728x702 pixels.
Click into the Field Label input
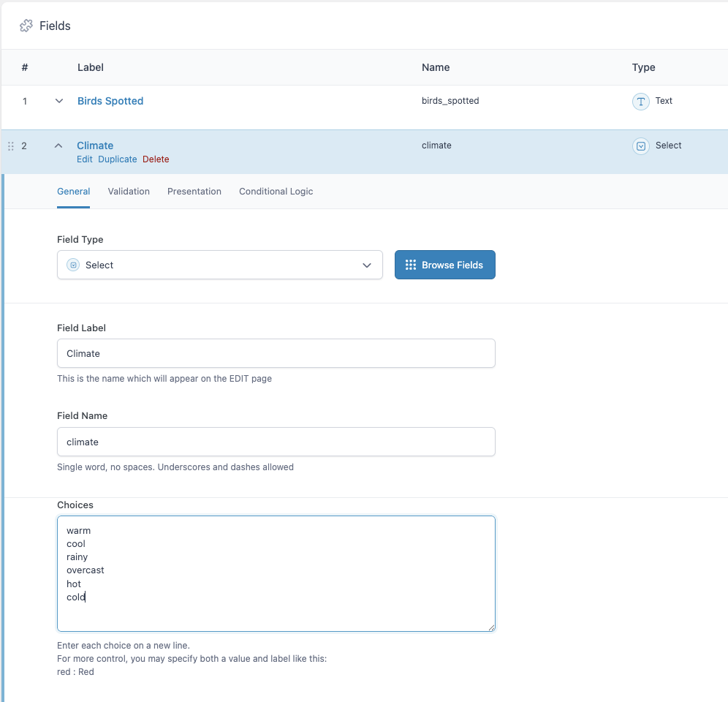point(276,353)
